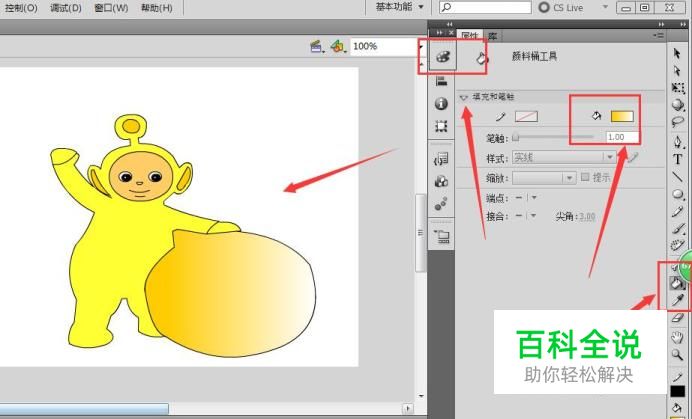Select the Paint Bucket tool

[676, 283]
